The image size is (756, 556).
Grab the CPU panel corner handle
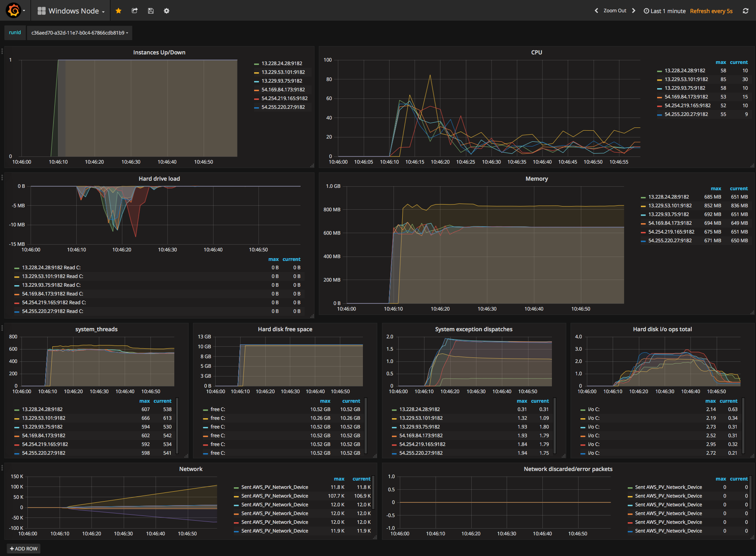pos(752,165)
